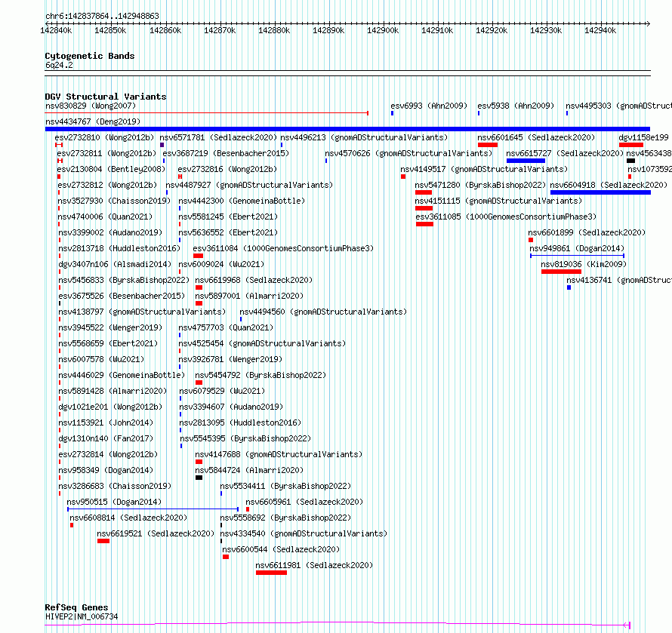Open nsv949861 (Dogan2014) variant
The width and height of the screenshot is (672, 633).
click(x=577, y=248)
